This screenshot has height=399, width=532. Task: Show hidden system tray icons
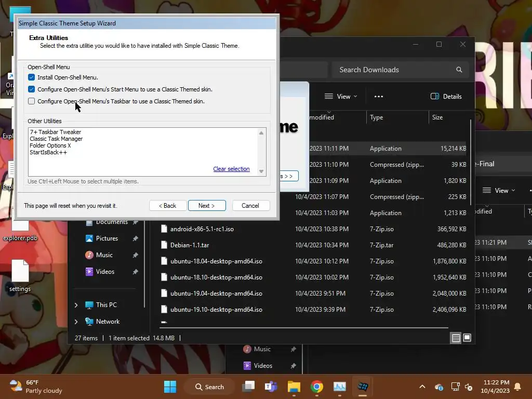[422, 387]
